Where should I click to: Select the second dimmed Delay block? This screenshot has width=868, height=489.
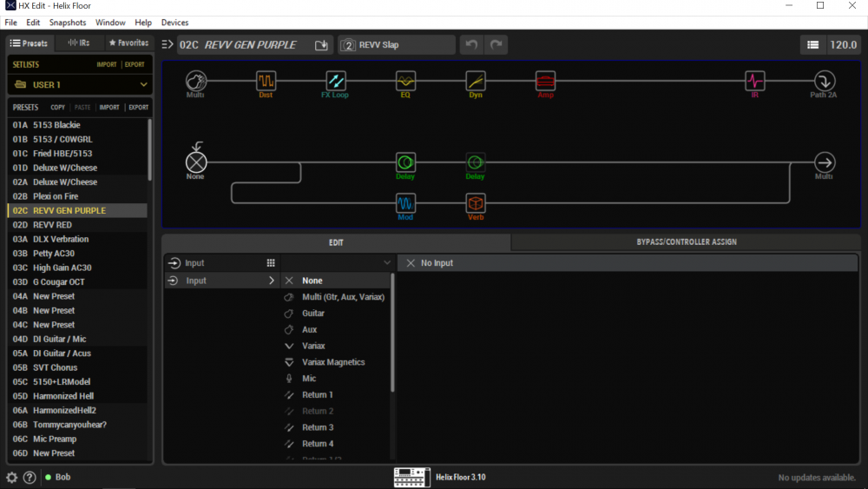click(x=475, y=162)
